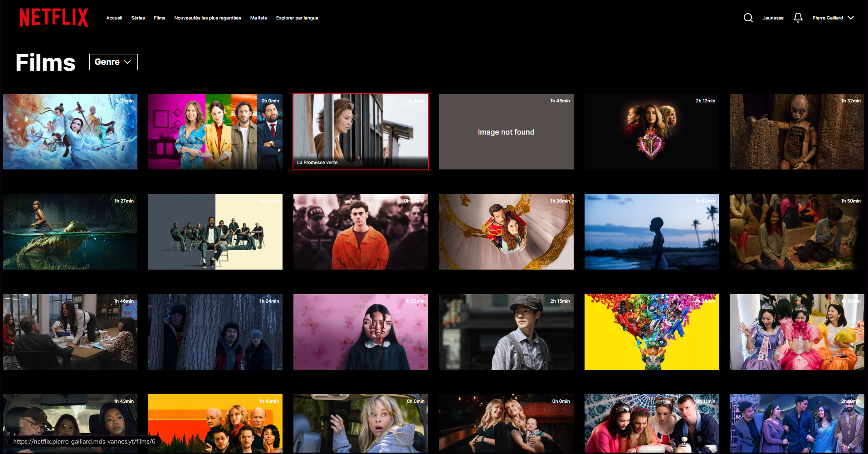This screenshot has height=454, width=868.
Task: Switch to the Jeunesse section
Action: [x=773, y=18]
